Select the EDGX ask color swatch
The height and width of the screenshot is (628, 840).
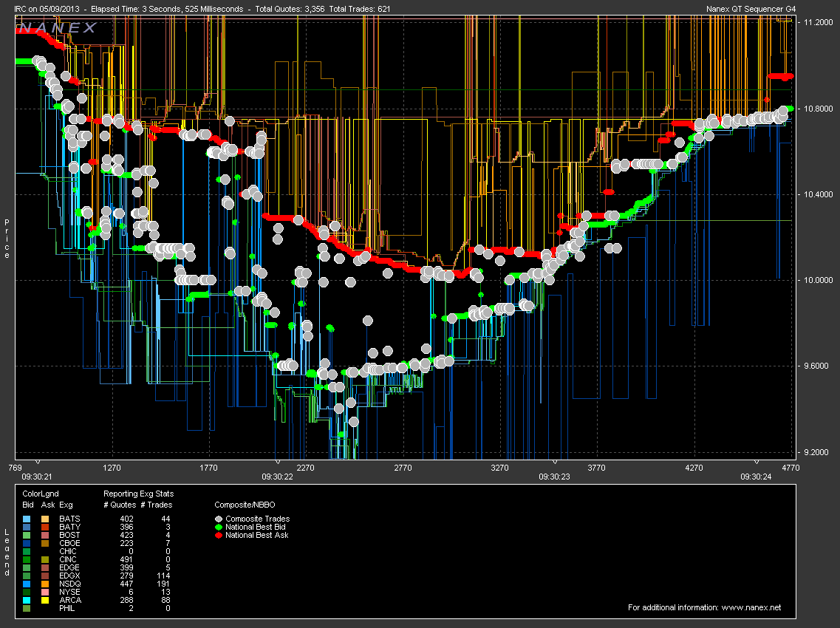coord(45,576)
